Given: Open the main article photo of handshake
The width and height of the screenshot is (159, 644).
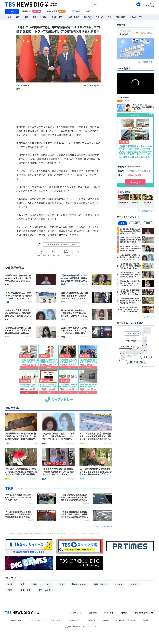Looking at the screenshot, I should coord(58,59).
